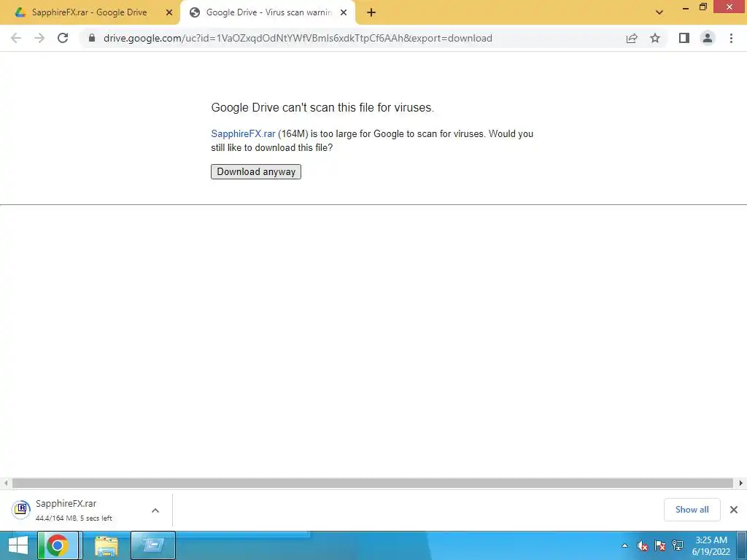Click the address bar URL field
This screenshot has width=747, height=560.
[298, 38]
